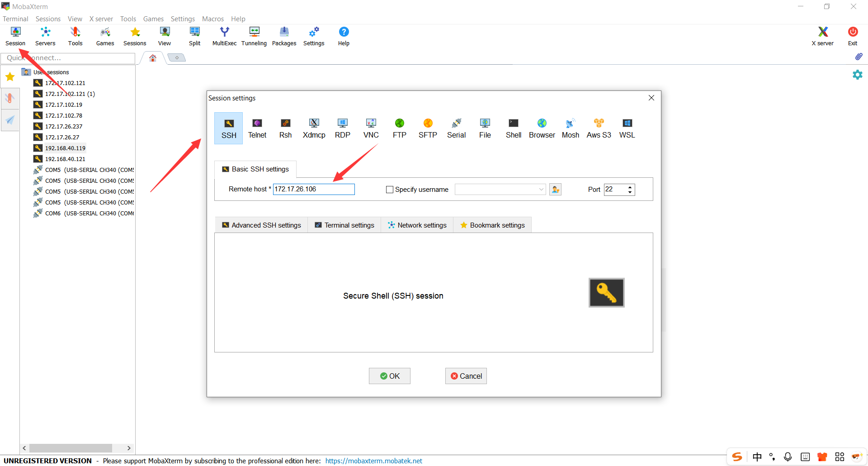Open the Bookmark settings tab

point(492,225)
